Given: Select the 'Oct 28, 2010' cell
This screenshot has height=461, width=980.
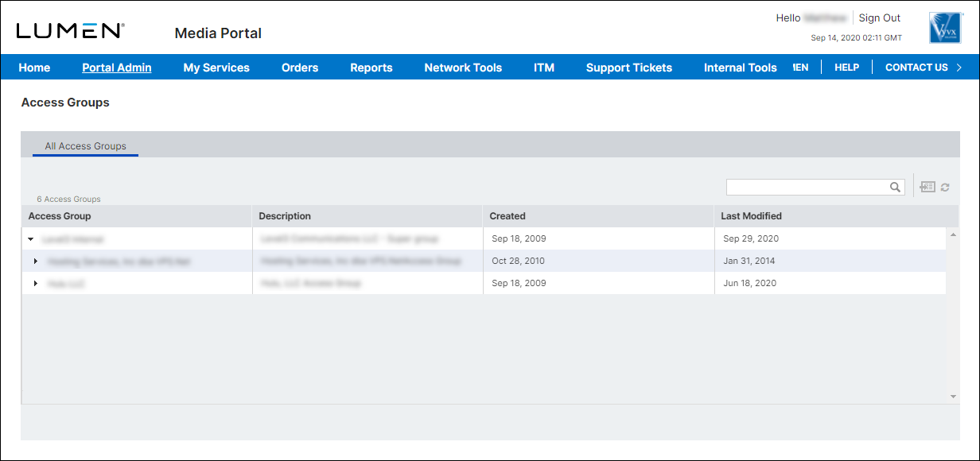Looking at the screenshot, I should pyautogui.click(x=598, y=261).
